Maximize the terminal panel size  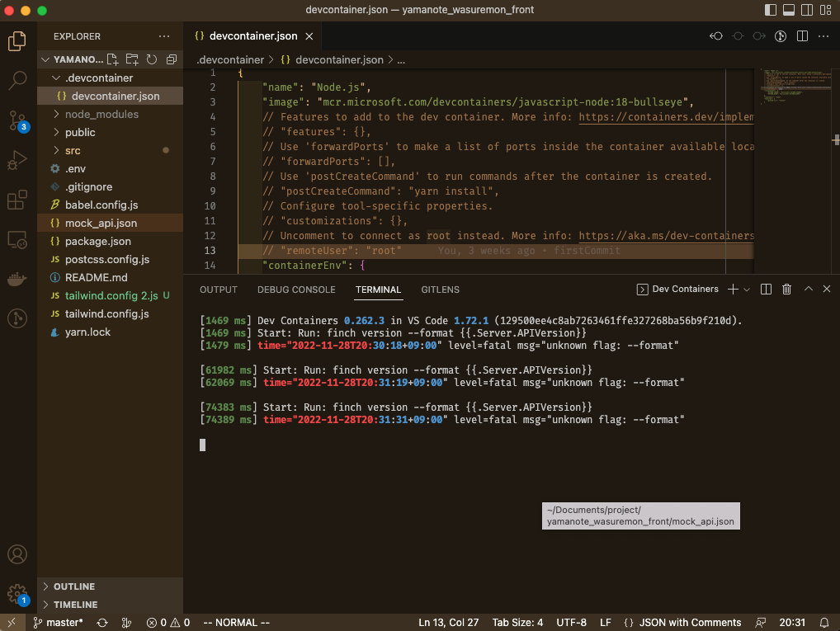(809, 290)
